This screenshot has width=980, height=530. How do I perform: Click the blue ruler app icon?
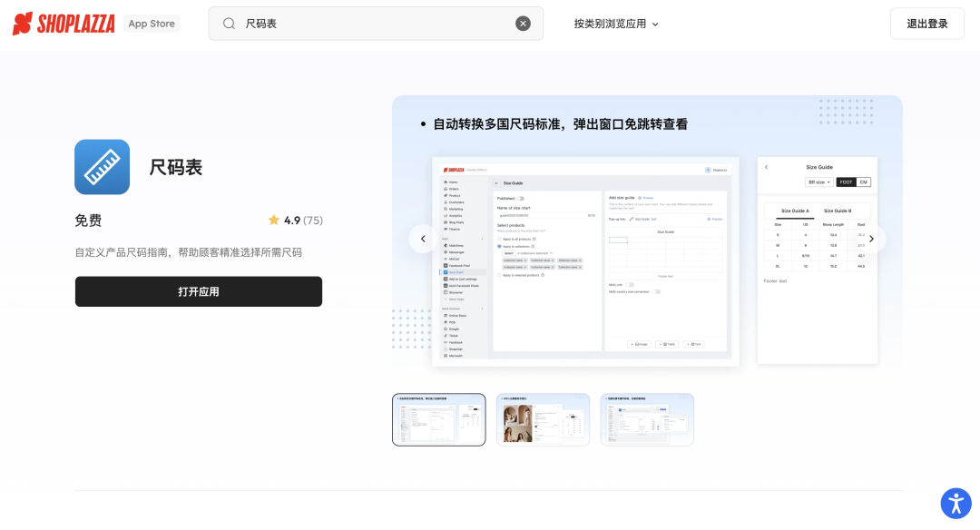pos(102,167)
